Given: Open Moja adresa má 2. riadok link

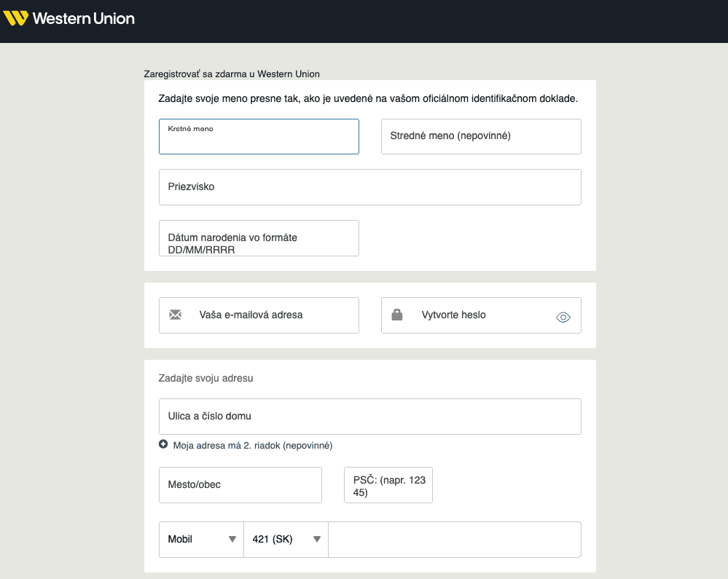Looking at the screenshot, I should (253, 446).
